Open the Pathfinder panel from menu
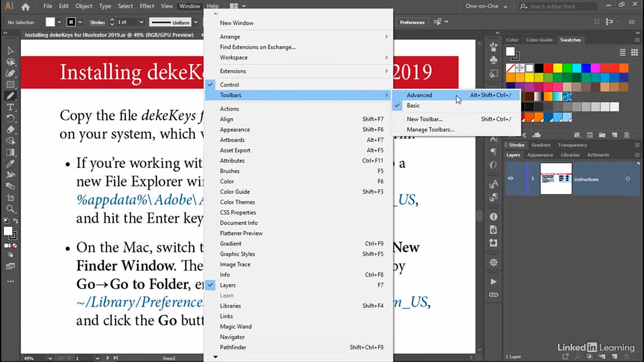Image resolution: width=644 pixels, height=362 pixels. click(297, 347)
